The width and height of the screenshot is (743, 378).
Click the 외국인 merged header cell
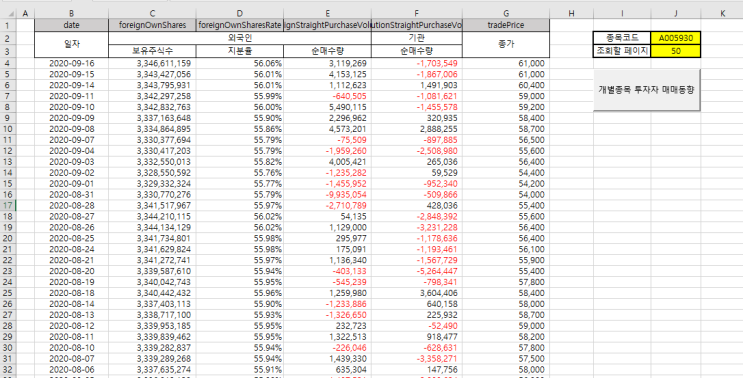pos(240,38)
